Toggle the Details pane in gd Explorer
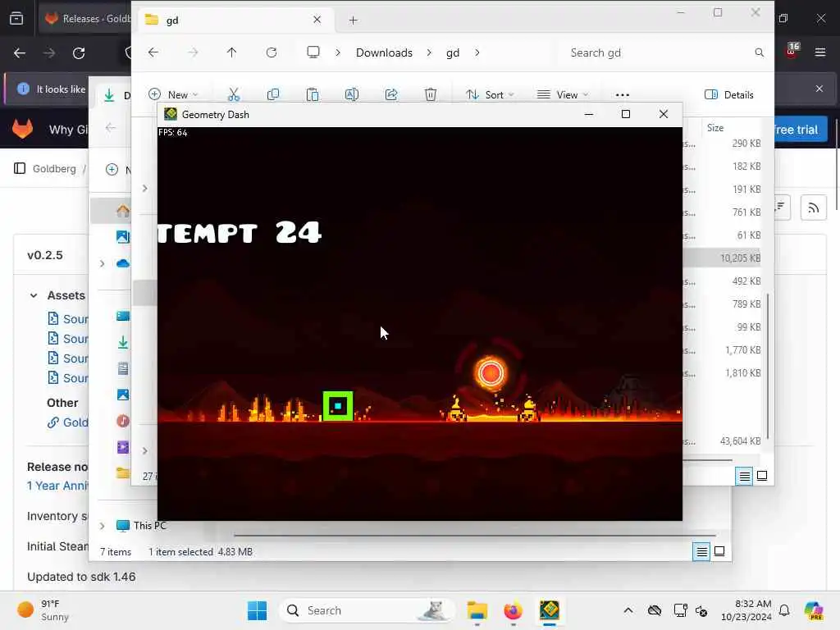Viewport: 840px width, 630px height. pos(728,95)
